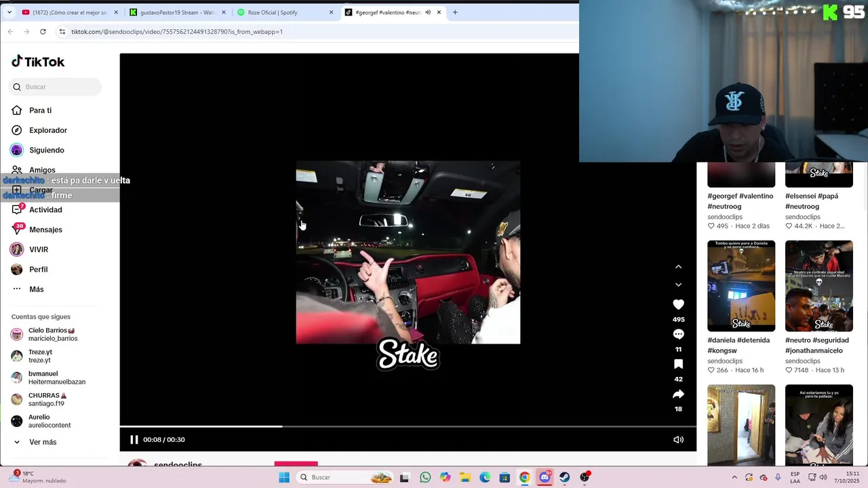868x488 pixels.
Task: Go forward in the browser
Action: [x=26, y=32]
